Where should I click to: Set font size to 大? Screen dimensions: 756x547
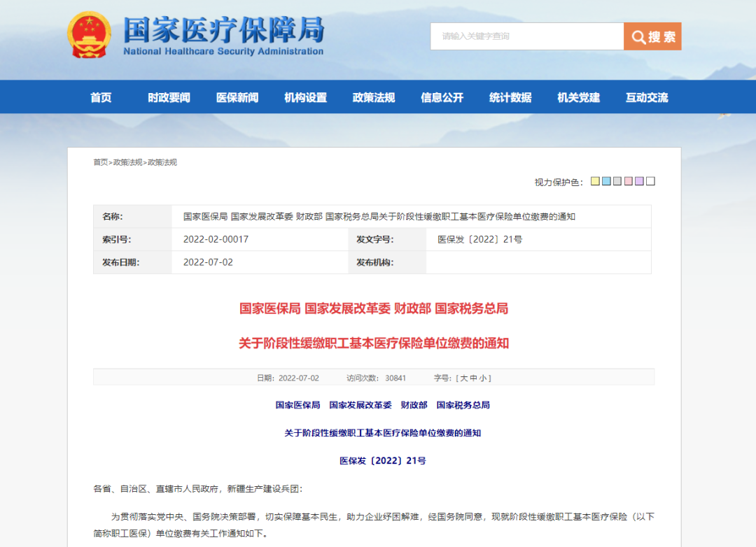point(464,378)
